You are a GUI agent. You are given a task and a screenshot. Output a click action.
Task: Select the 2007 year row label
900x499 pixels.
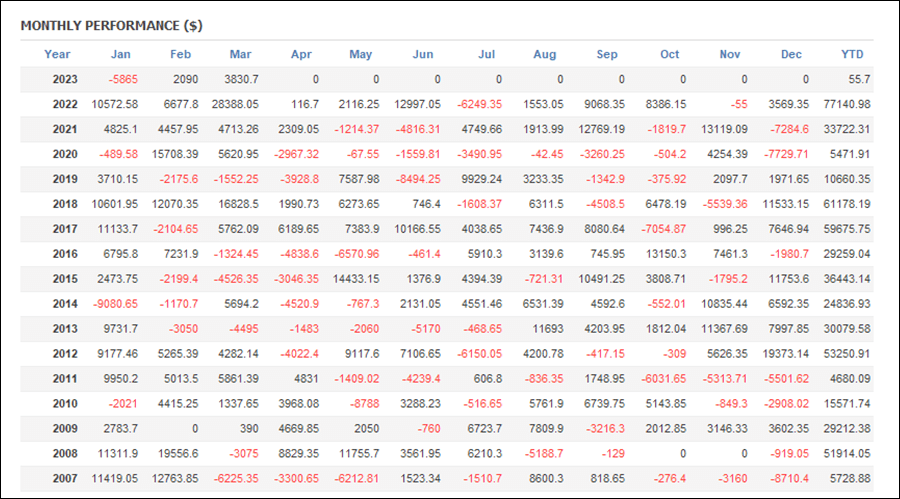65,478
